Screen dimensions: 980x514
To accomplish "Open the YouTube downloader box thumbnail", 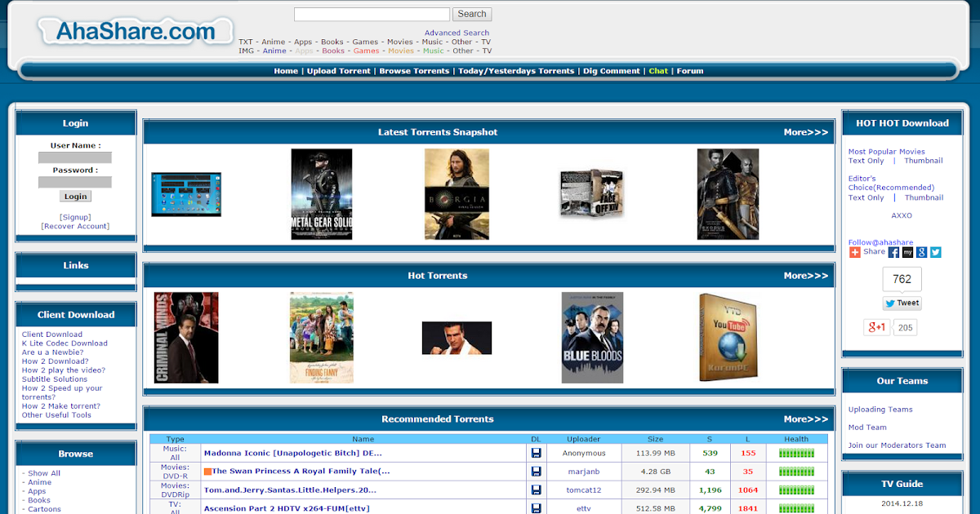I will pos(728,338).
